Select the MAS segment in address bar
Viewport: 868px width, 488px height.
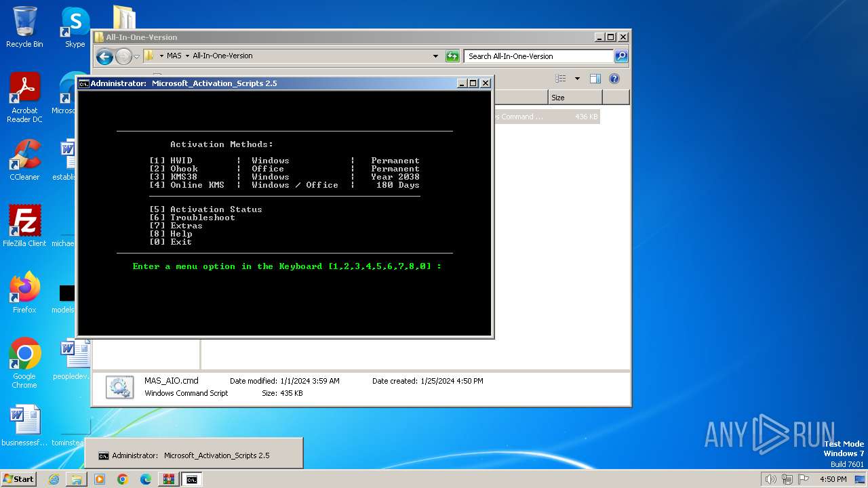point(174,56)
